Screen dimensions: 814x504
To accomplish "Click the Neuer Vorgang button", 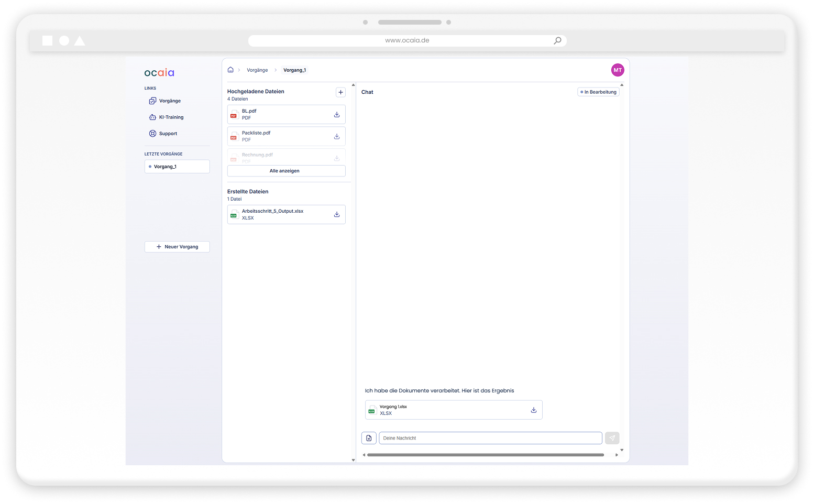I will [177, 247].
